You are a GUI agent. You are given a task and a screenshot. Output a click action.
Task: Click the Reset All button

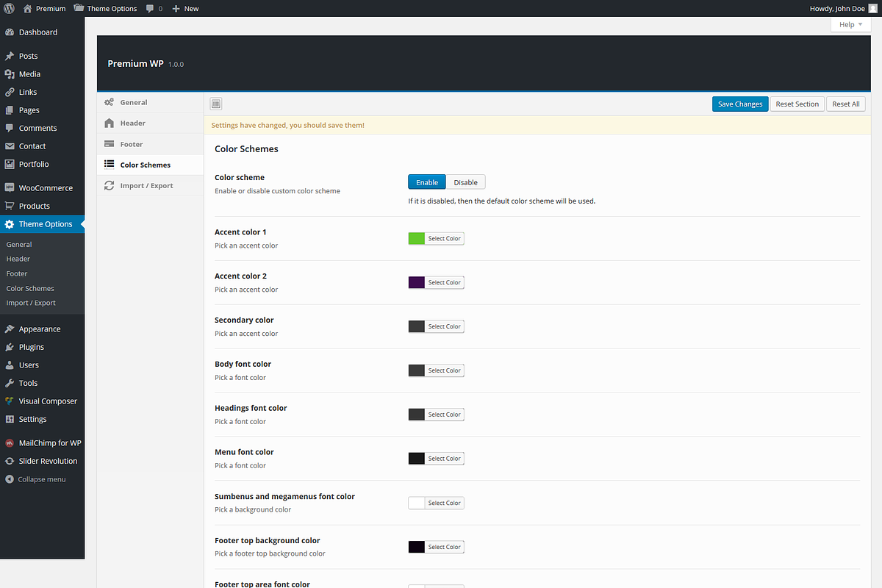[845, 104]
